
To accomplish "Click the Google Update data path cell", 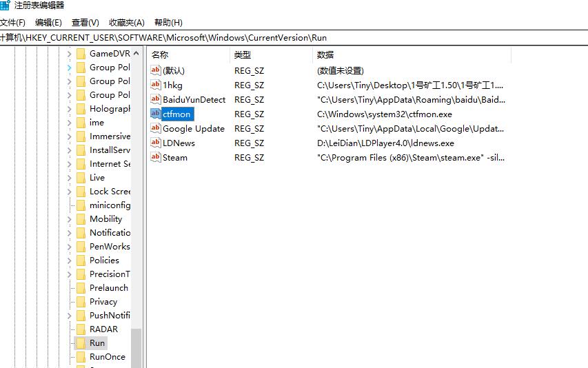I will 411,129.
